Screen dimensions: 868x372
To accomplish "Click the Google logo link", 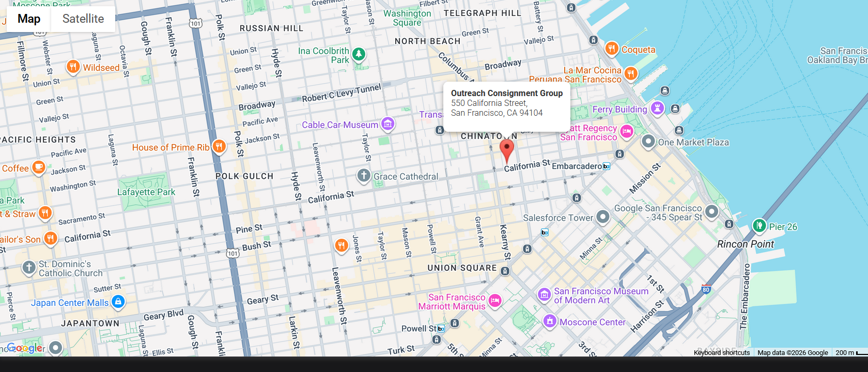I will click(26, 348).
